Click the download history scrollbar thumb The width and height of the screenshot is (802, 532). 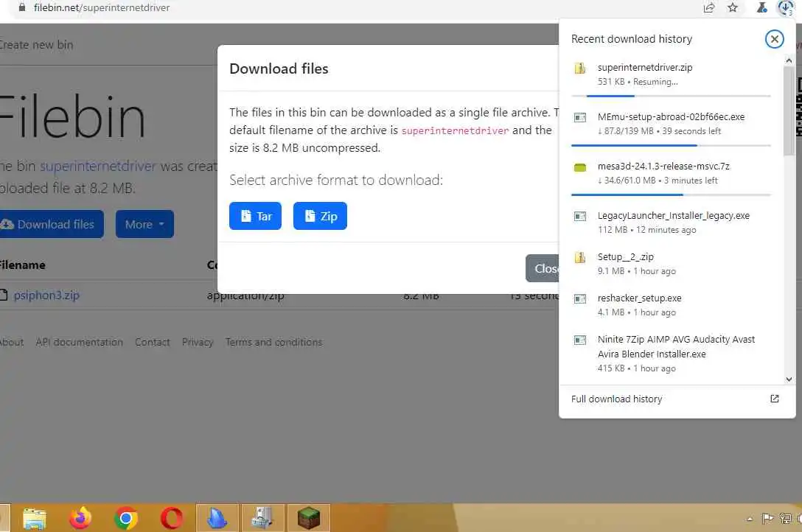pos(789,111)
